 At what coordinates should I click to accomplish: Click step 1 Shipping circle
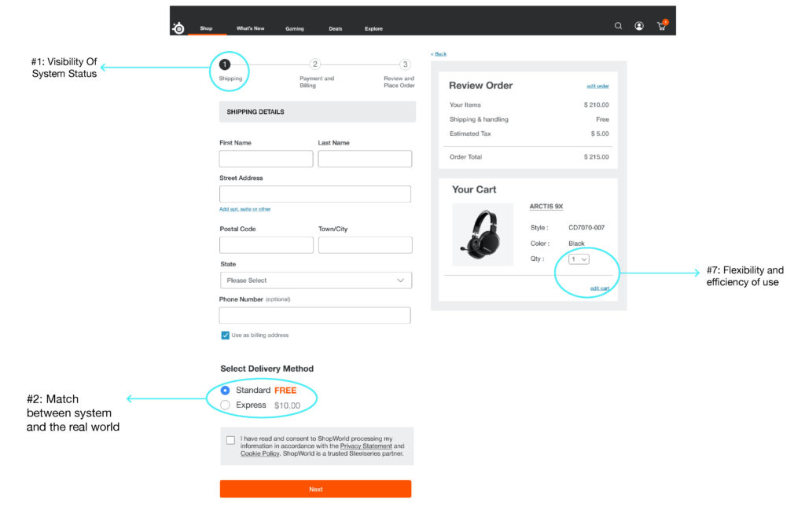click(225, 64)
